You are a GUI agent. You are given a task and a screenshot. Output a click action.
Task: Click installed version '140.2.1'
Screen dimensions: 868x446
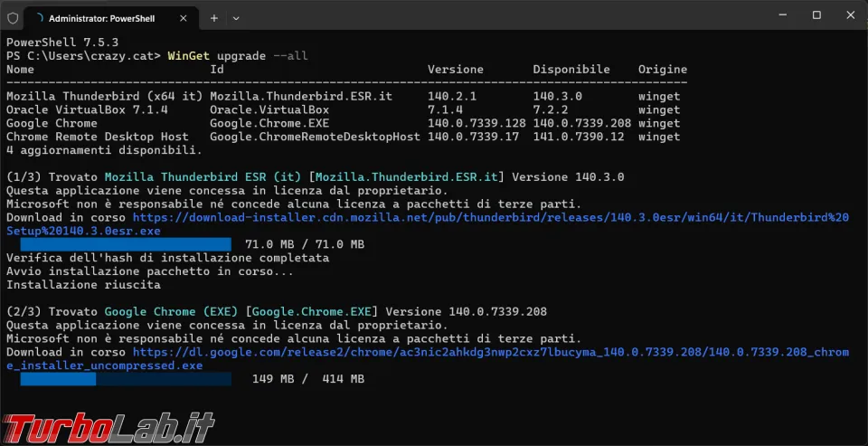pos(452,97)
